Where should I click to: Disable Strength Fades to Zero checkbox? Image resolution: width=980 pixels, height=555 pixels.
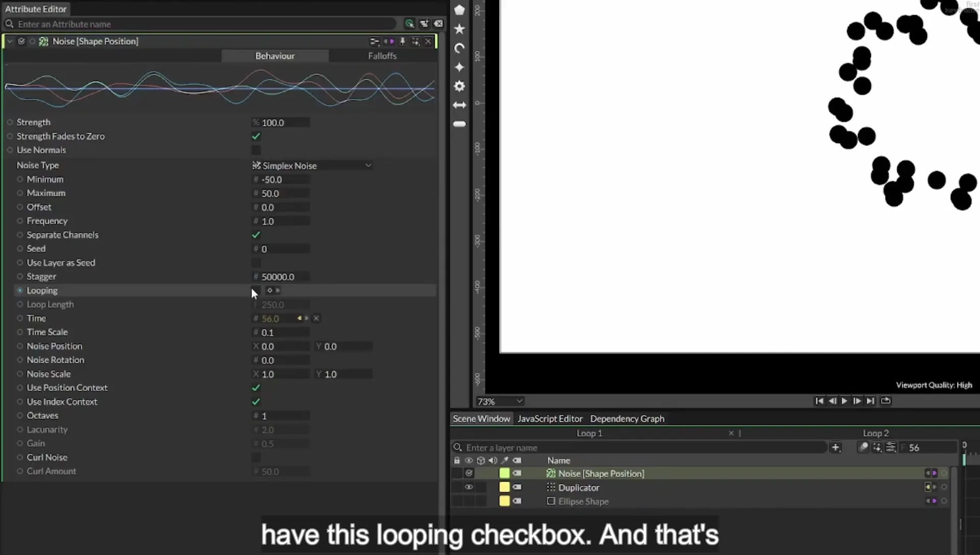tap(256, 136)
